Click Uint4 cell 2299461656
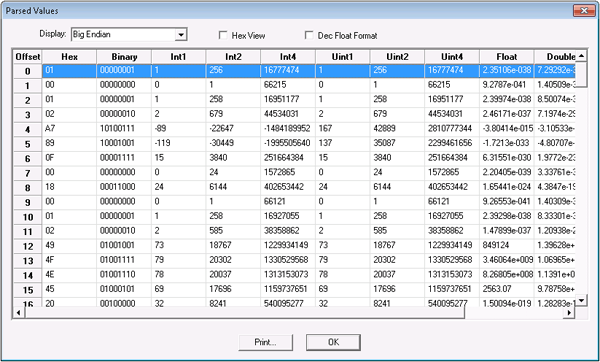This screenshot has height=362, width=600. [452, 143]
